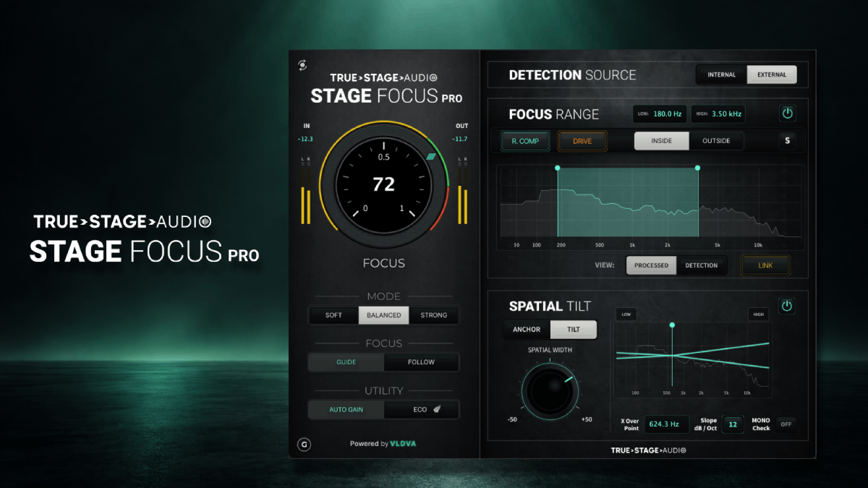Screen dimensions: 868x488
Task: Click the right focus range handle
Action: (x=697, y=168)
